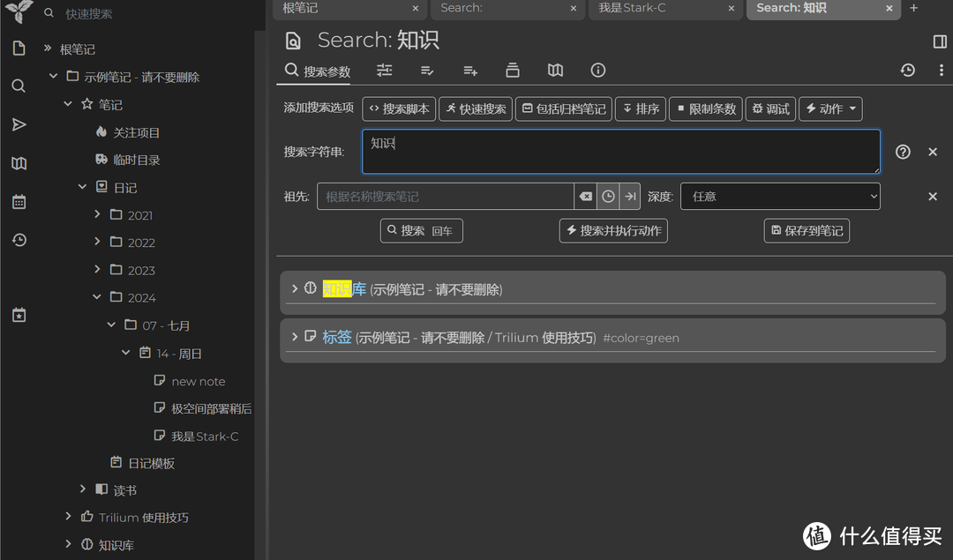The width and height of the screenshot is (953, 560).
Task: Toggle the 快速搜索 option
Action: [476, 108]
